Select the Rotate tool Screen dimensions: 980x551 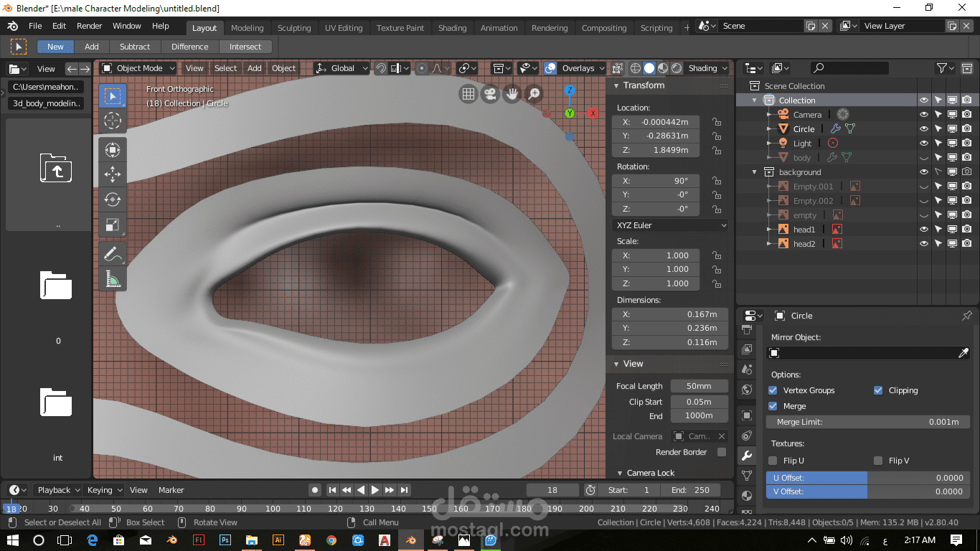[113, 199]
